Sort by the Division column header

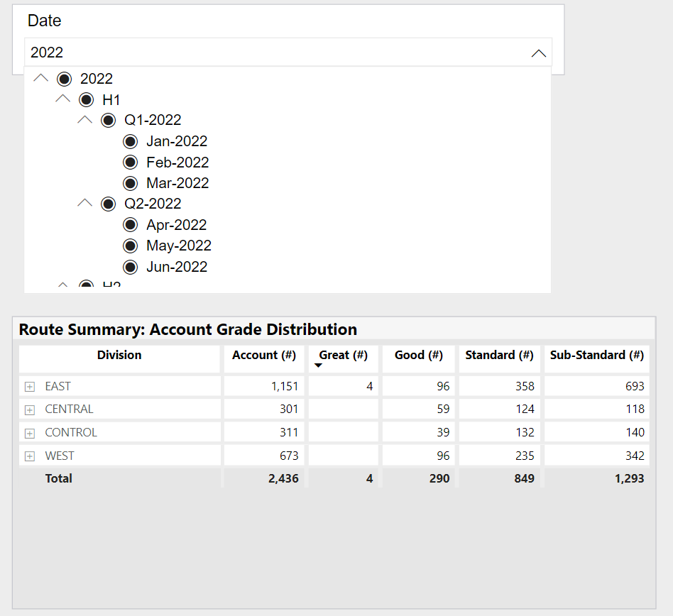tap(119, 355)
